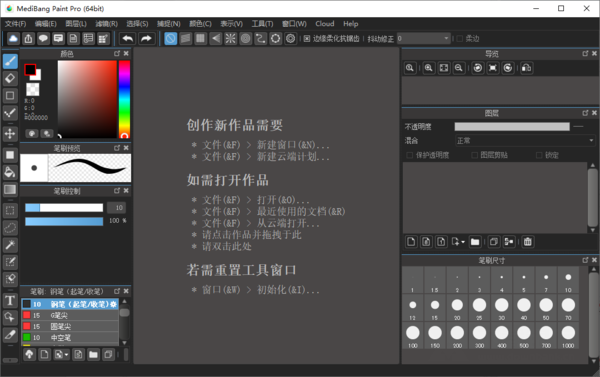Toggle the 柔边 checkbox

point(460,39)
